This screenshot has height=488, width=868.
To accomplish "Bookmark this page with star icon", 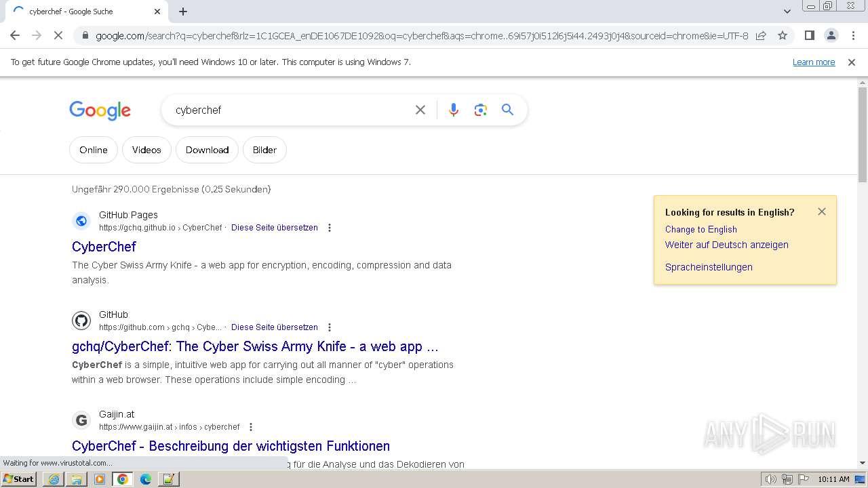I will pos(783,35).
